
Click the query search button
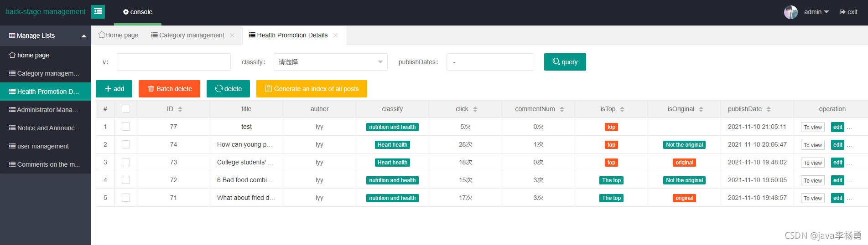click(565, 62)
